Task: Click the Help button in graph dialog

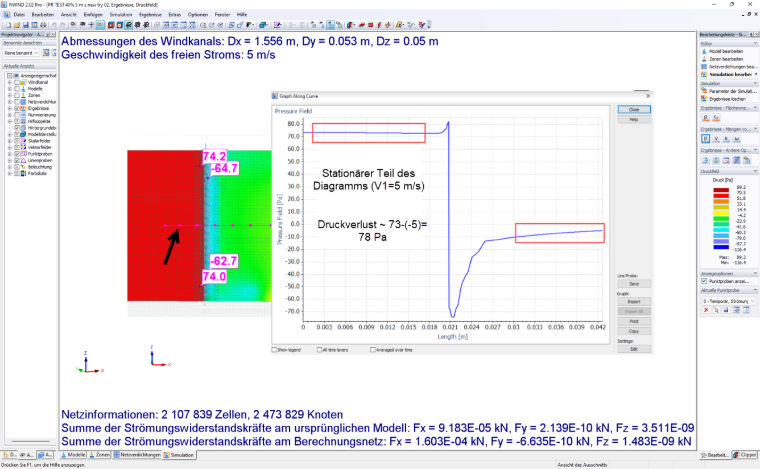Action: point(634,119)
